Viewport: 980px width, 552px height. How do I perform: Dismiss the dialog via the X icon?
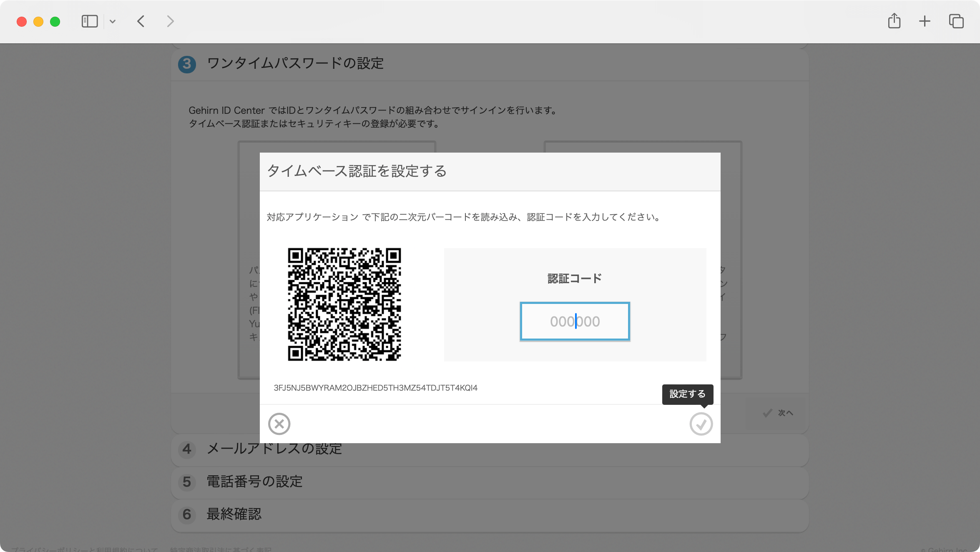279,424
